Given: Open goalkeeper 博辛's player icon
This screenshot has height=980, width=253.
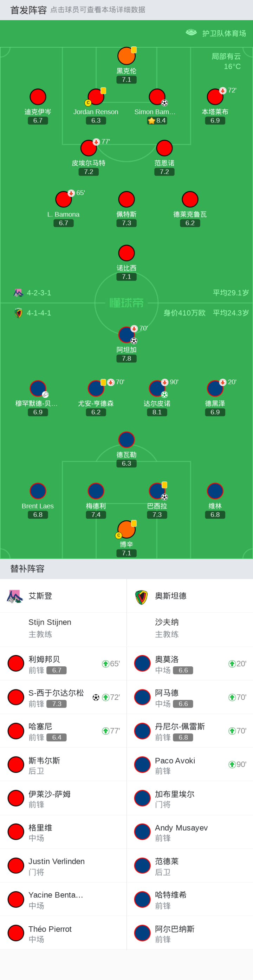Looking at the screenshot, I should click(126, 529).
